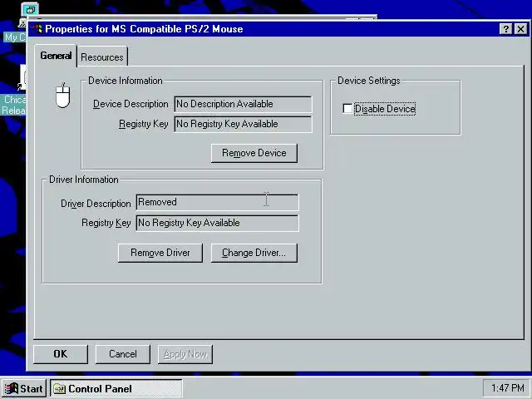Click the Control Panel taskbar icon
Viewport: 532px width, 399px height.
[x=59, y=389]
